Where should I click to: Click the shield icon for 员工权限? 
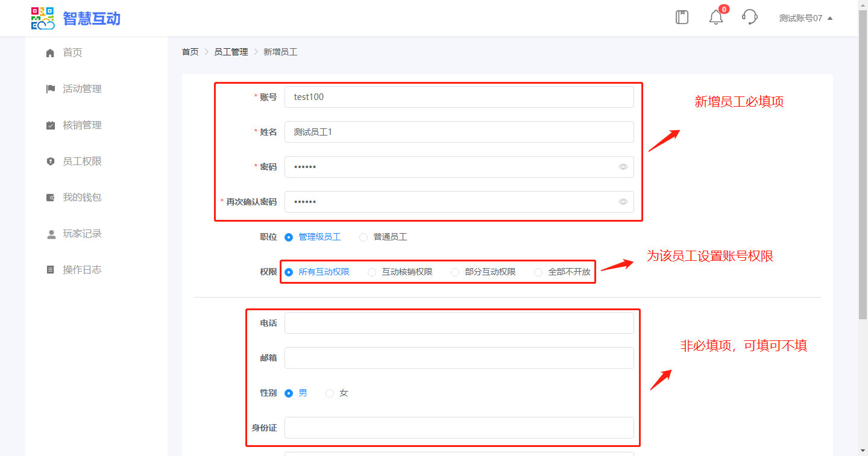point(51,161)
